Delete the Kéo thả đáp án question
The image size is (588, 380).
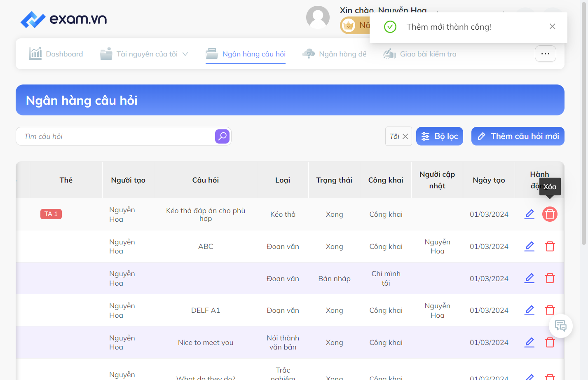550,214
